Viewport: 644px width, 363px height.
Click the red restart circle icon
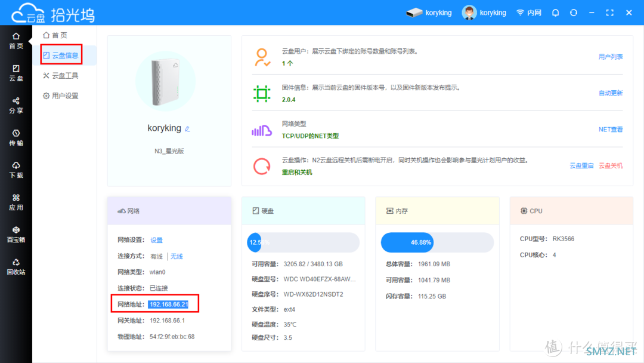click(x=262, y=167)
